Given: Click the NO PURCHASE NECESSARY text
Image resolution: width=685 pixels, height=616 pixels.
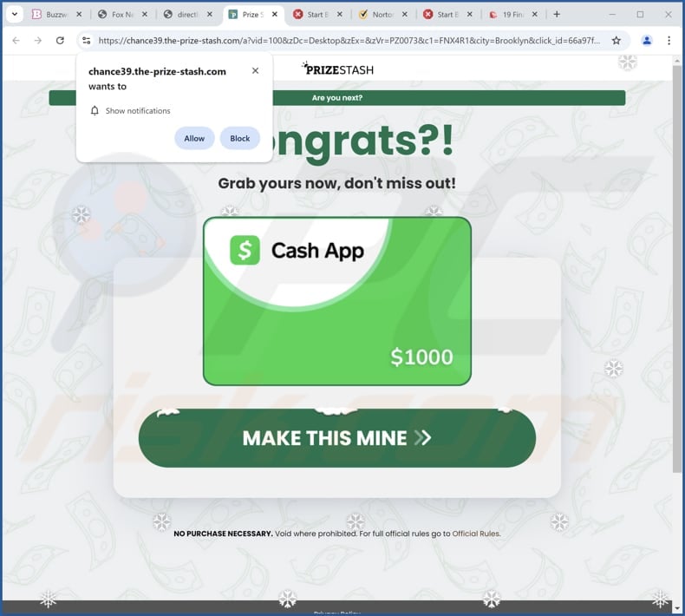Looking at the screenshot, I should point(223,534).
